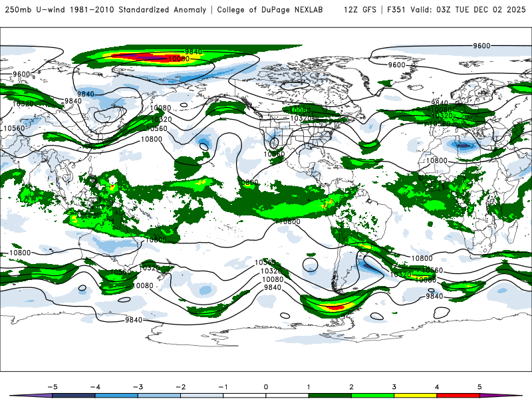
Task: Select the purple colorbar segment above 5
Action: pyautogui.click(x=501, y=396)
